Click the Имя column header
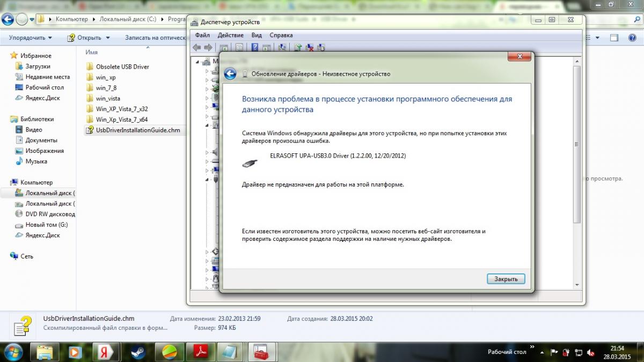The width and height of the screenshot is (644, 362). click(x=91, y=52)
